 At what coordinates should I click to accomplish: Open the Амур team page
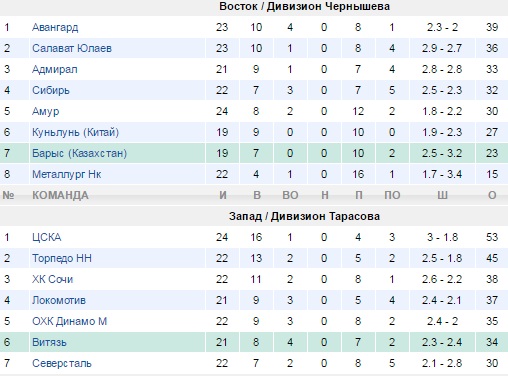pos(45,111)
